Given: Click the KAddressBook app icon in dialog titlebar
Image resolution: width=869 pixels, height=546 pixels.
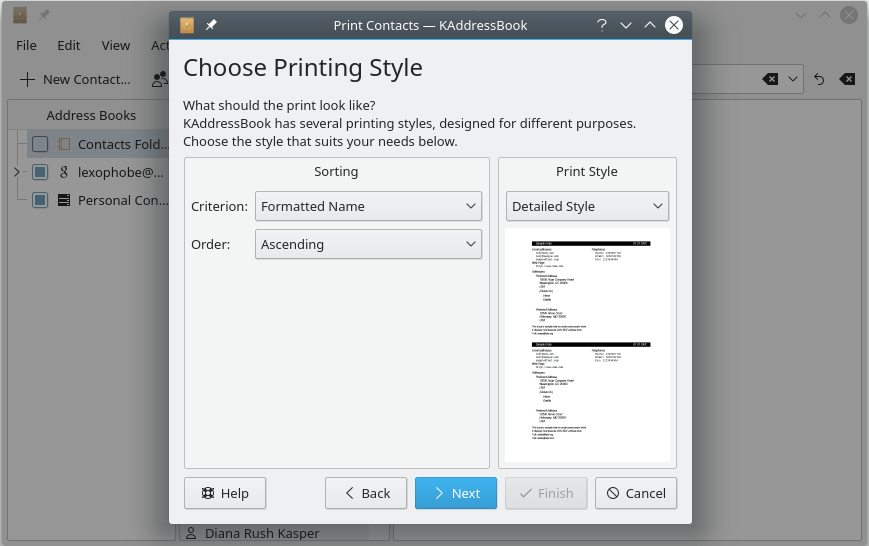Looking at the screenshot, I should (187, 25).
